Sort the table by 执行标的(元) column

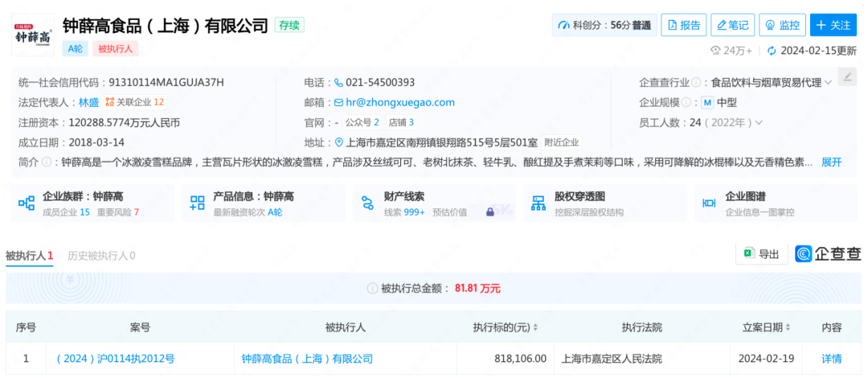pos(535,328)
